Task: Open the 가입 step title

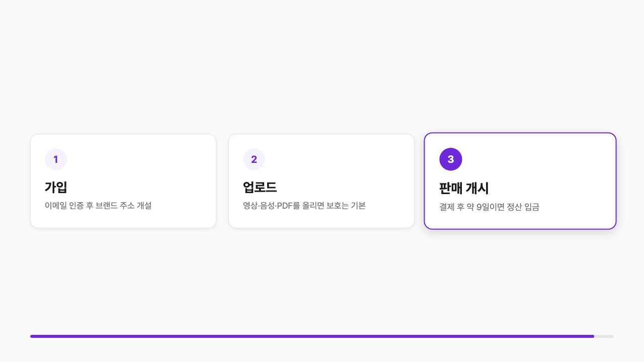Action: (56, 187)
